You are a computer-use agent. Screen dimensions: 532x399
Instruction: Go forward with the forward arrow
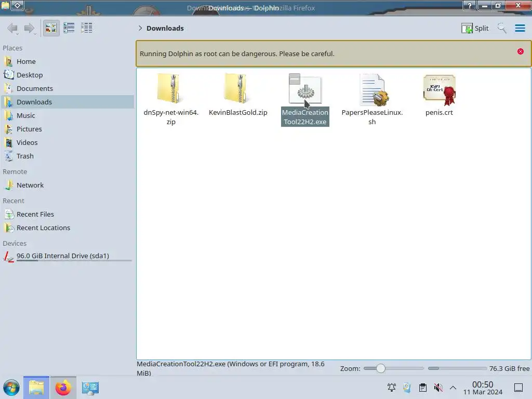[x=30, y=28]
